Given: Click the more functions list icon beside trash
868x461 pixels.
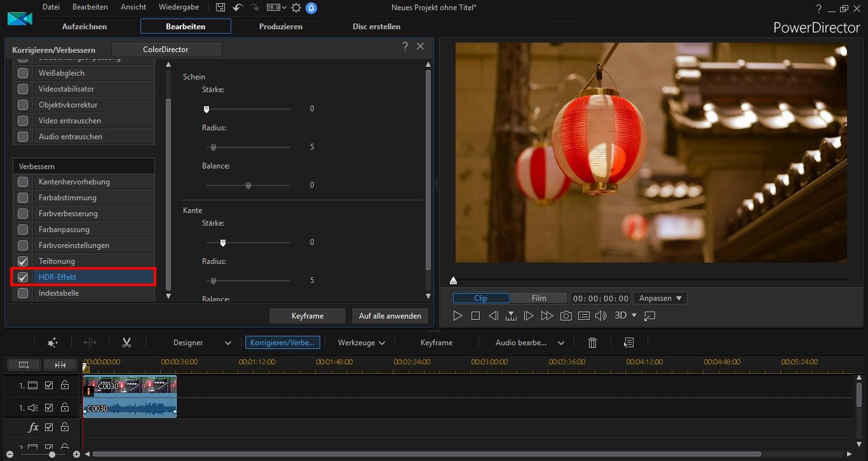Looking at the screenshot, I should click(628, 343).
